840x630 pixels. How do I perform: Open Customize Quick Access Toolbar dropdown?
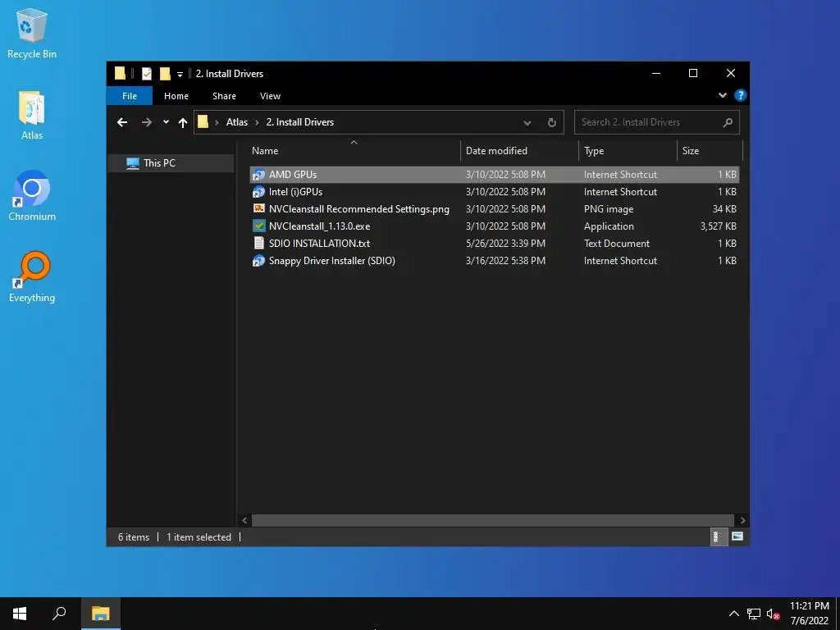[x=180, y=74]
